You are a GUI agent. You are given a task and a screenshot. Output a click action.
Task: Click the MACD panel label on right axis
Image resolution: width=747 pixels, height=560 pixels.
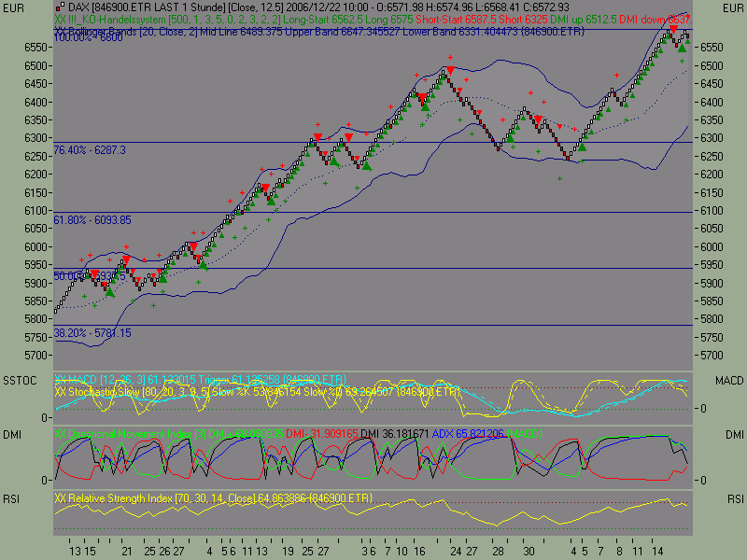pyautogui.click(x=729, y=381)
